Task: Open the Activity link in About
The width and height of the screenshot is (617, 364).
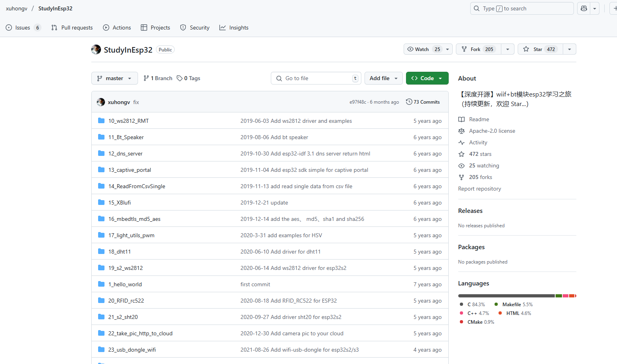Action: 473,142
